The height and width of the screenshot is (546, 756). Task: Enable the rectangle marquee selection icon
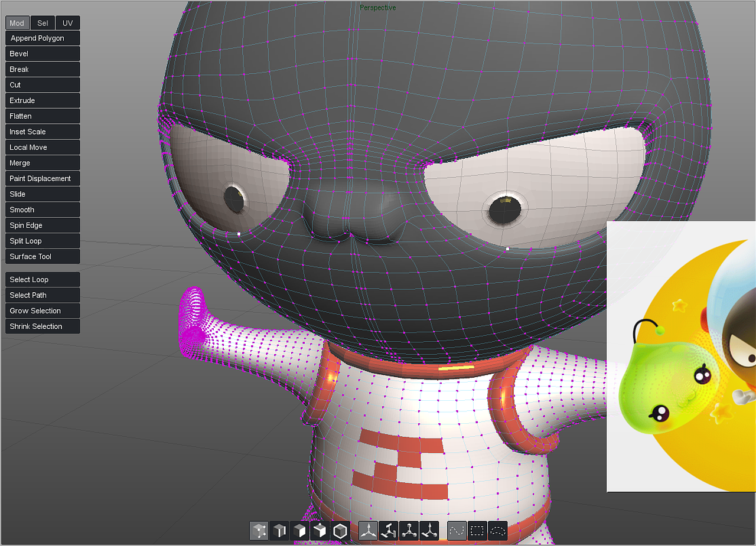pyautogui.click(x=477, y=531)
